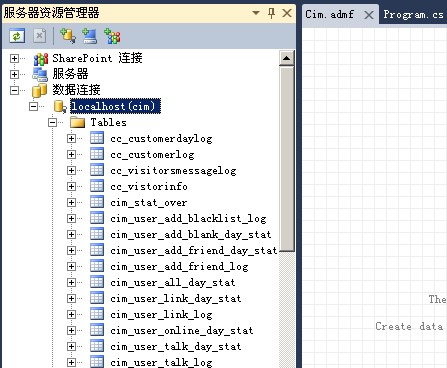Click the 数据连接 database cylinders icon
This screenshot has width=447, height=368.
[x=39, y=90]
